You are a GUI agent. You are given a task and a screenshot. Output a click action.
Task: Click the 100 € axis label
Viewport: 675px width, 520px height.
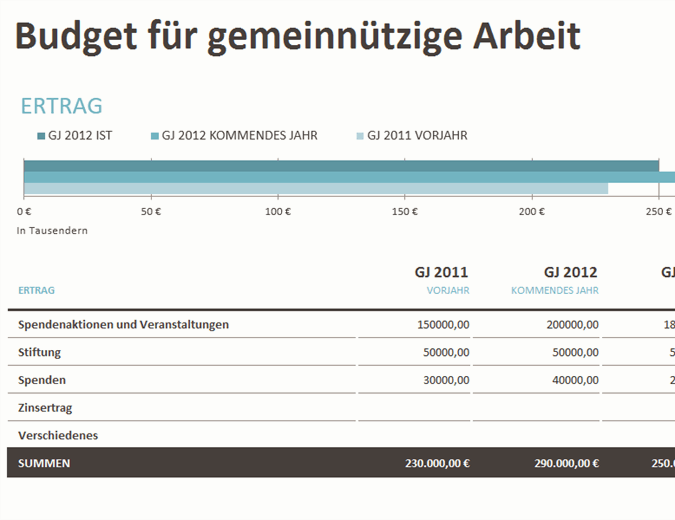[278, 212]
